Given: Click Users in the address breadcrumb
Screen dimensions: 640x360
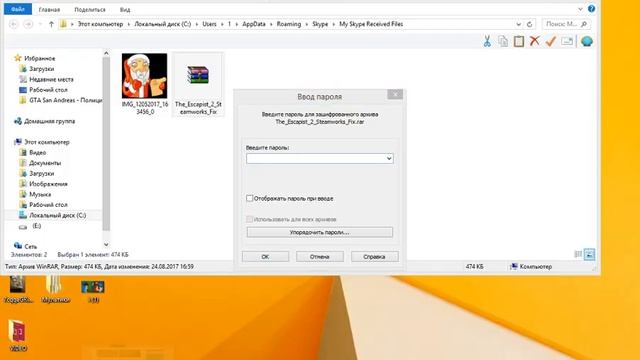Looking at the screenshot, I should [209, 24].
